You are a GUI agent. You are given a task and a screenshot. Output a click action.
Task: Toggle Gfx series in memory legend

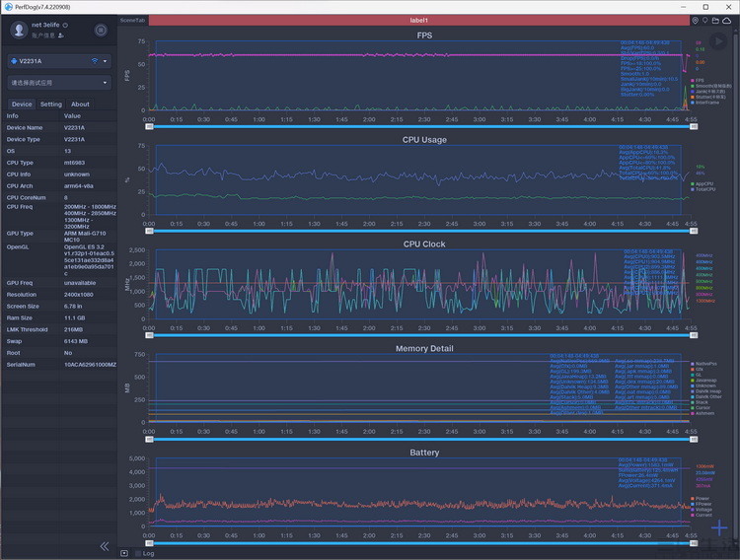click(x=697, y=370)
